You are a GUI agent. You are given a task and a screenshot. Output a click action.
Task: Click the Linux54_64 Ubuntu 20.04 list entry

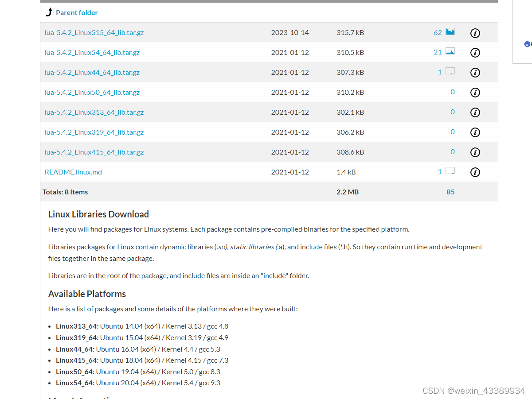click(138, 383)
